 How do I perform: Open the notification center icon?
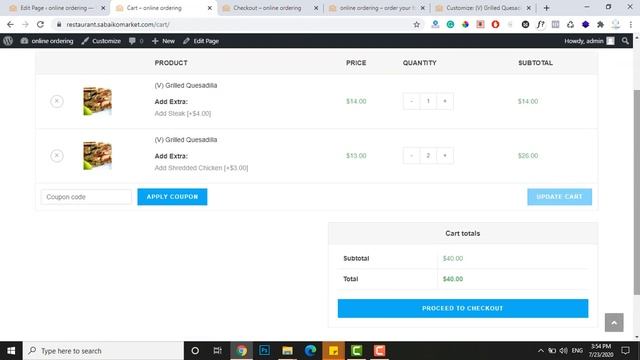coord(625,351)
